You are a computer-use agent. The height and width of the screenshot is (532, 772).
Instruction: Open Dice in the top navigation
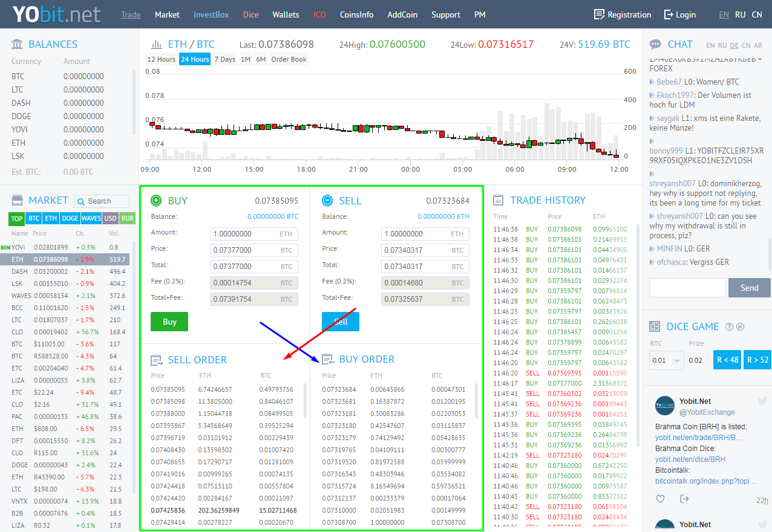(x=250, y=15)
